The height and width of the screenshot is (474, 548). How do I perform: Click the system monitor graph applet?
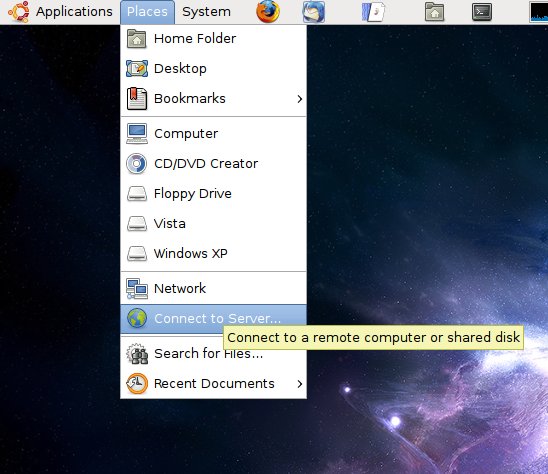539,12
